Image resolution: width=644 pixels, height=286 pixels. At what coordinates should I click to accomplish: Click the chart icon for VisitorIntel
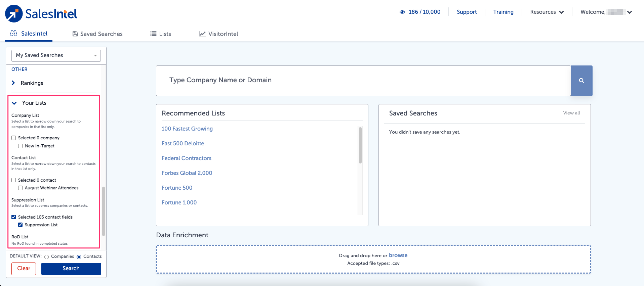[202, 34]
